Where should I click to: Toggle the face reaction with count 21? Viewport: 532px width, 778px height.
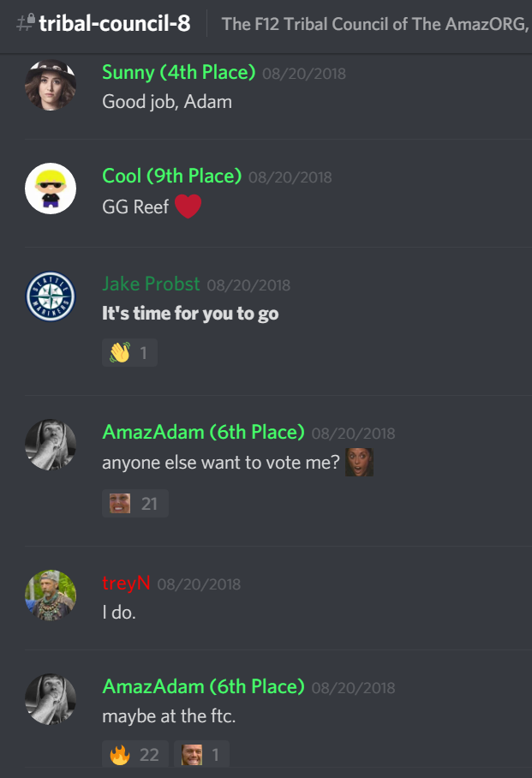135,503
